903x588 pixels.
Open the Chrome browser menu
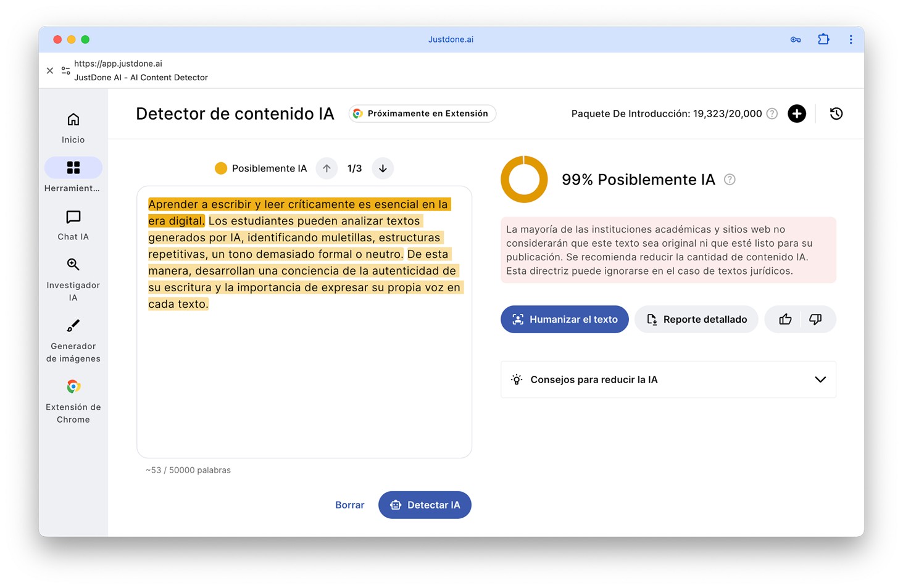851,39
